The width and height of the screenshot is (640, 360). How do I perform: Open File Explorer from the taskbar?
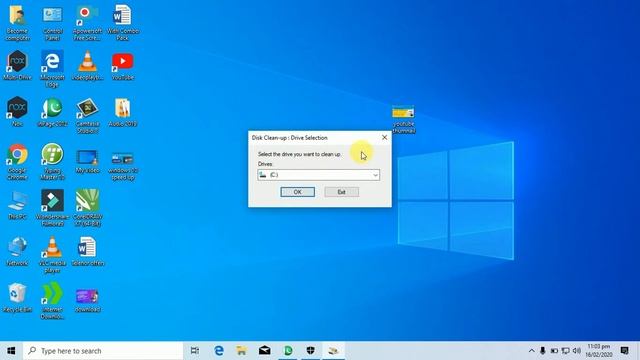[x=242, y=351]
